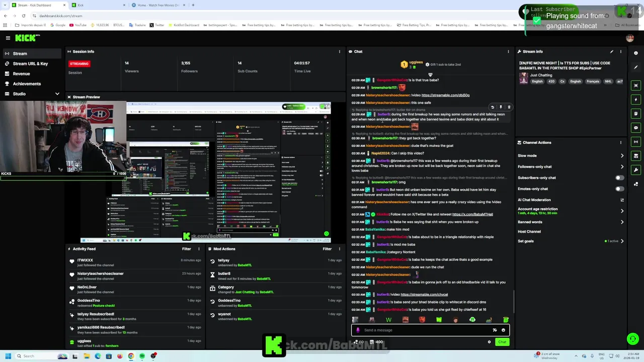644x362 pixels.
Task: Click Host Channel action
Action: (x=529, y=232)
